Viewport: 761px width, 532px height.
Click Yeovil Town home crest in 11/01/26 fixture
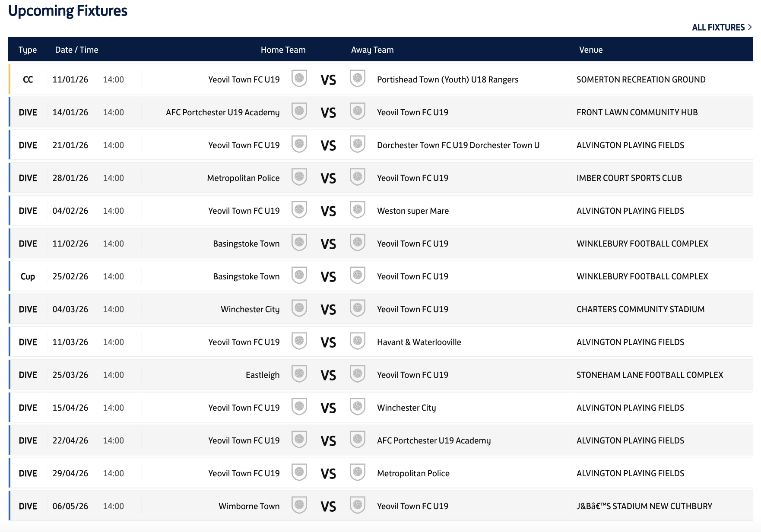pyautogui.click(x=299, y=79)
